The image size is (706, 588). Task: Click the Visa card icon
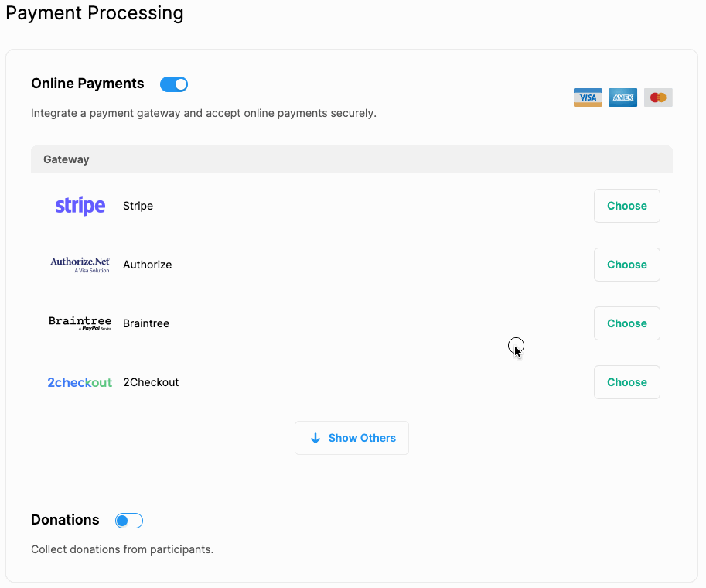click(x=588, y=97)
